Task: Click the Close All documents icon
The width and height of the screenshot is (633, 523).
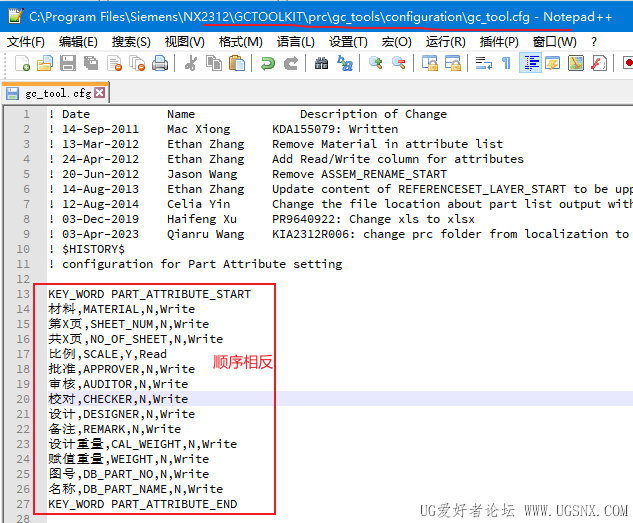Action: tap(137, 63)
